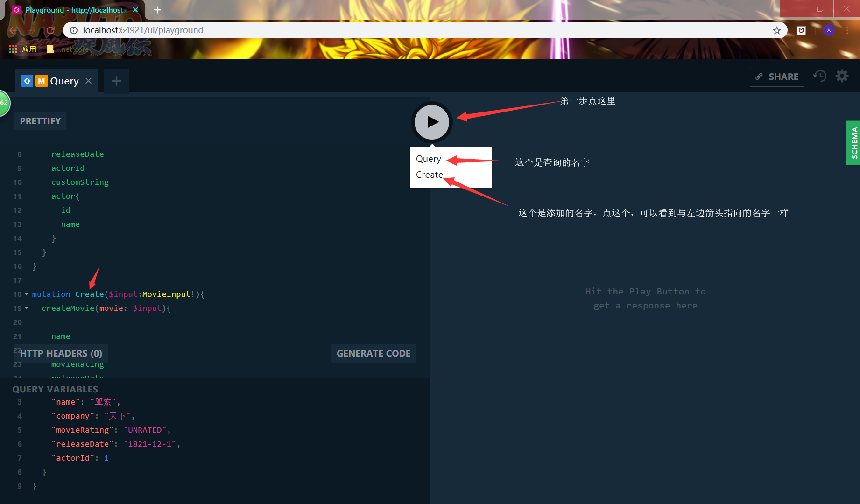Click the Q badge on the Query tab
The height and width of the screenshot is (504, 860).
click(x=27, y=81)
